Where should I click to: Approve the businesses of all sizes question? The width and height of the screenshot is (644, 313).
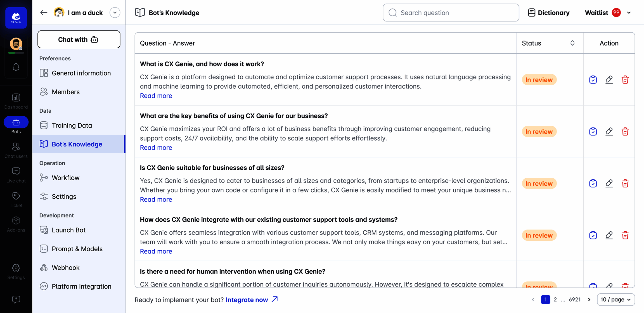[593, 184]
